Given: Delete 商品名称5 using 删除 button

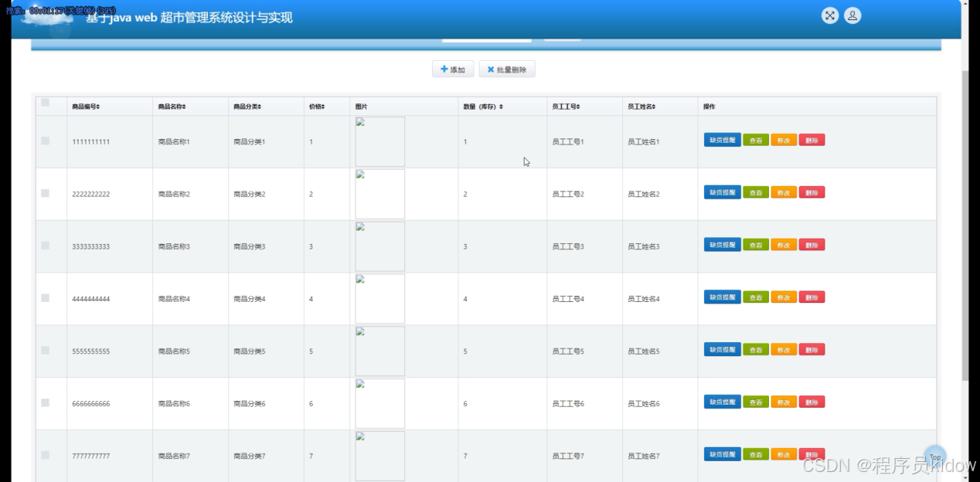Looking at the screenshot, I should (812, 349).
